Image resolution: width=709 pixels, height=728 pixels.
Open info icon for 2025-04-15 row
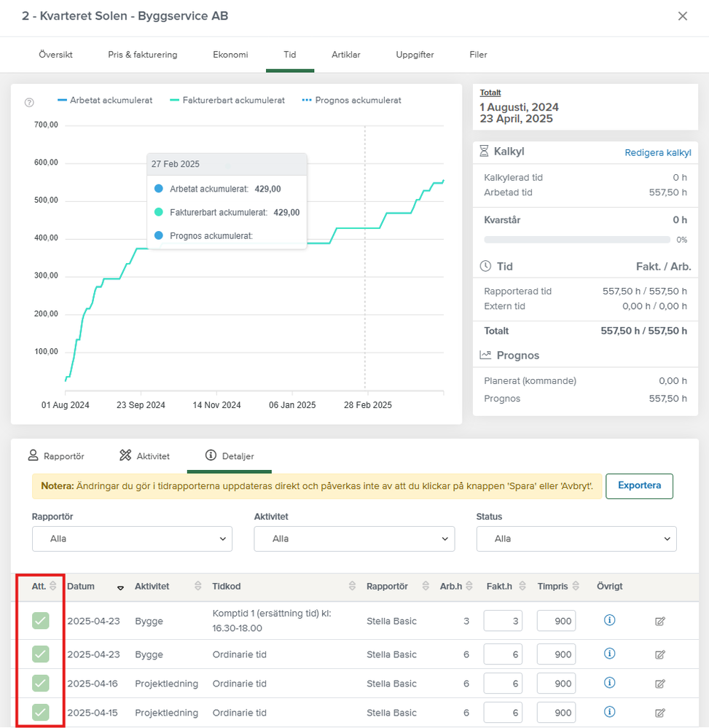tap(609, 712)
